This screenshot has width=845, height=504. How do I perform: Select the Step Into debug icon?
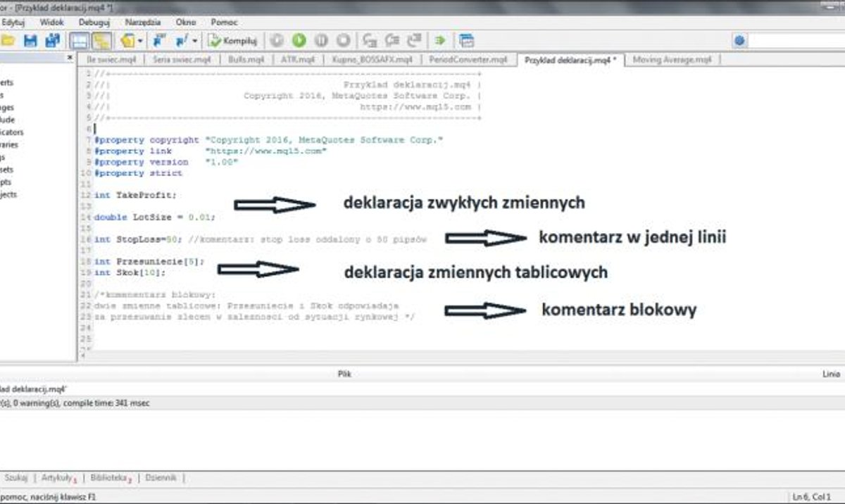point(370,40)
